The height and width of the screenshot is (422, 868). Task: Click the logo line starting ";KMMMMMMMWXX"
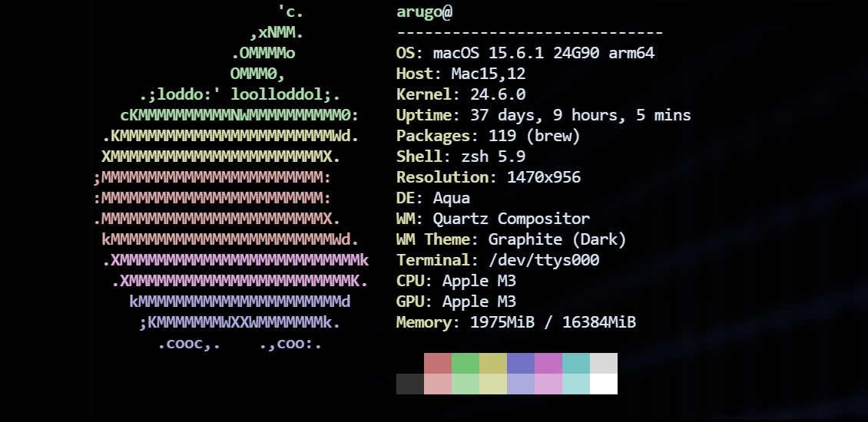coord(240,322)
